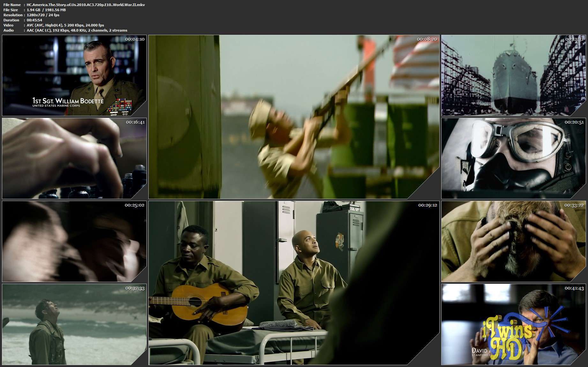Click the duration value 00:45:54
Screen dimensions: 588x367
pyautogui.click(x=34, y=20)
